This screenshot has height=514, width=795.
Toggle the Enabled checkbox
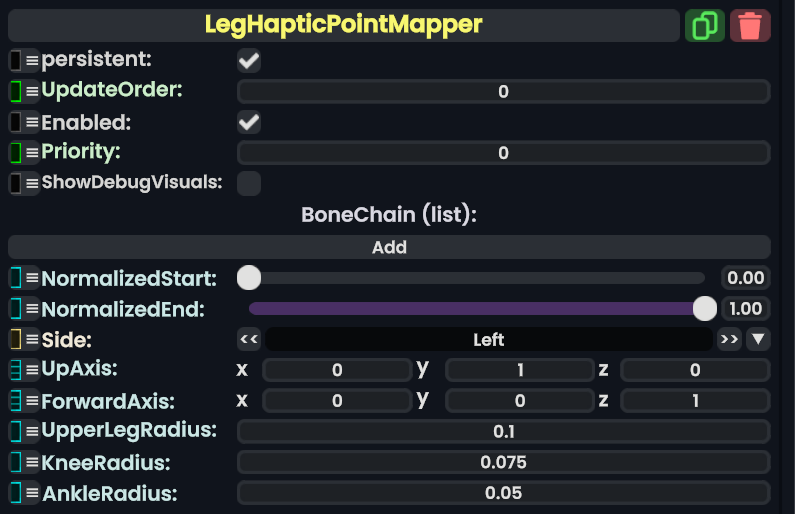(x=249, y=123)
